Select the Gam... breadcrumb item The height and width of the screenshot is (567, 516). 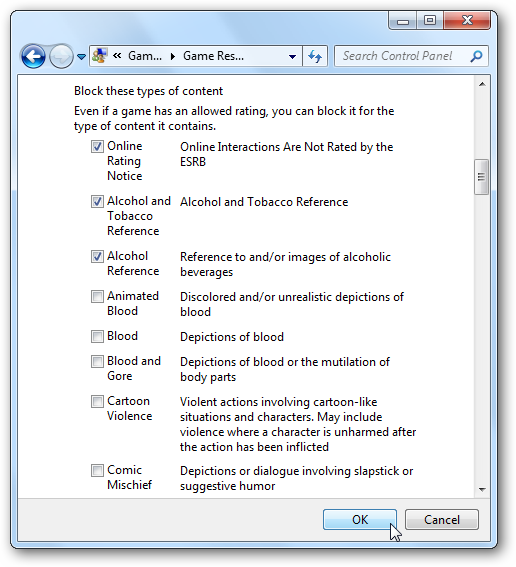tap(145, 56)
